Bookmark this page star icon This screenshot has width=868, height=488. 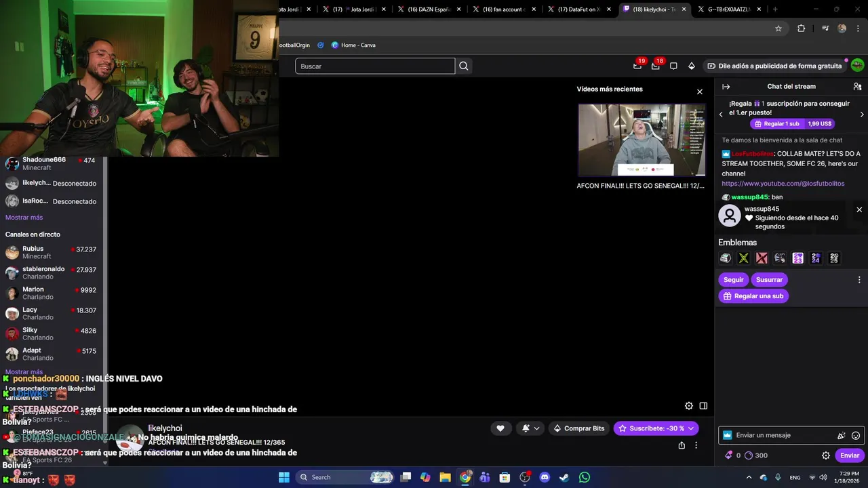[x=778, y=28]
